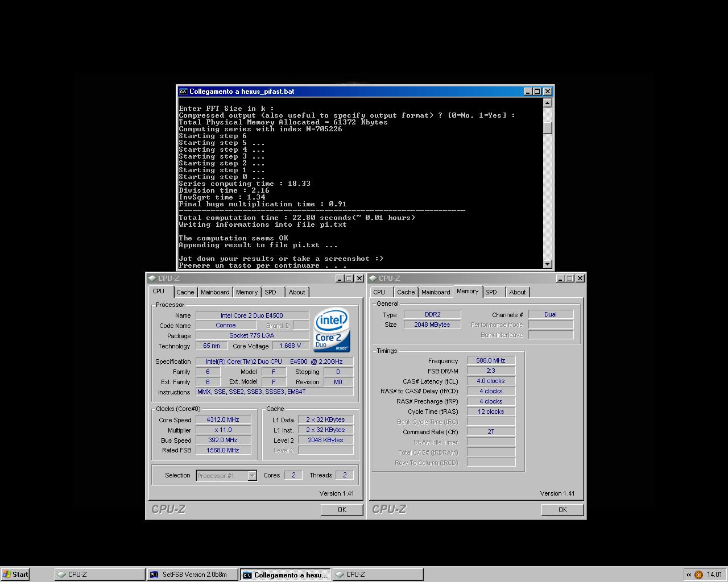Click the DDR2 memory type field

[x=432, y=315]
